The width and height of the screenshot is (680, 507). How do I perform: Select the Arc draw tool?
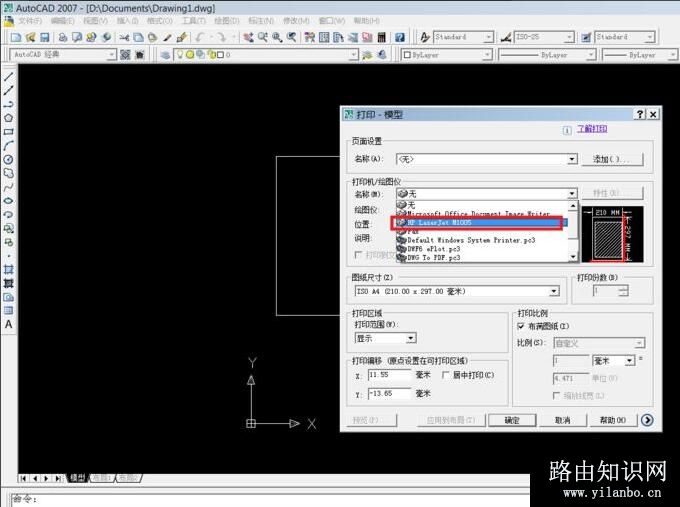[8, 145]
